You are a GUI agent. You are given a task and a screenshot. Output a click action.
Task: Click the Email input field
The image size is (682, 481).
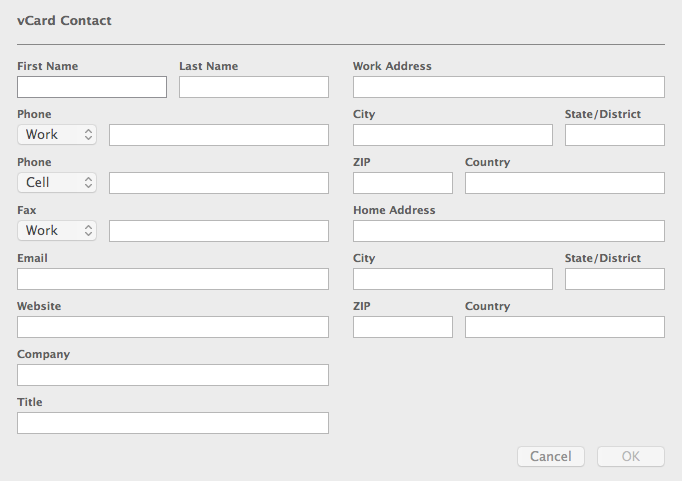point(173,279)
